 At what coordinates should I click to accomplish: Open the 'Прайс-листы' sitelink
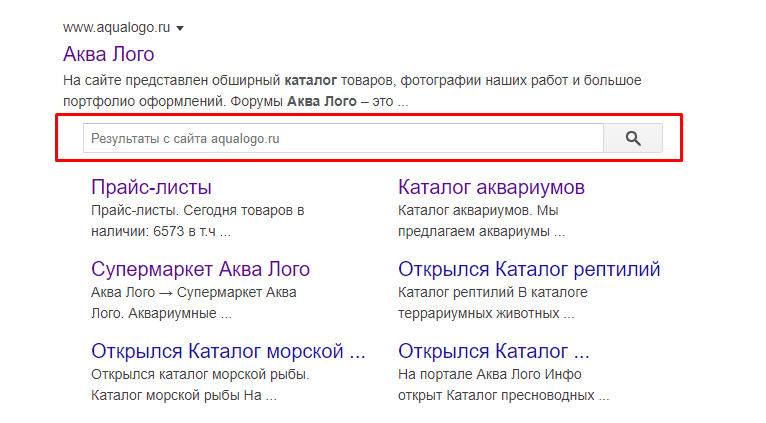point(151,187)
